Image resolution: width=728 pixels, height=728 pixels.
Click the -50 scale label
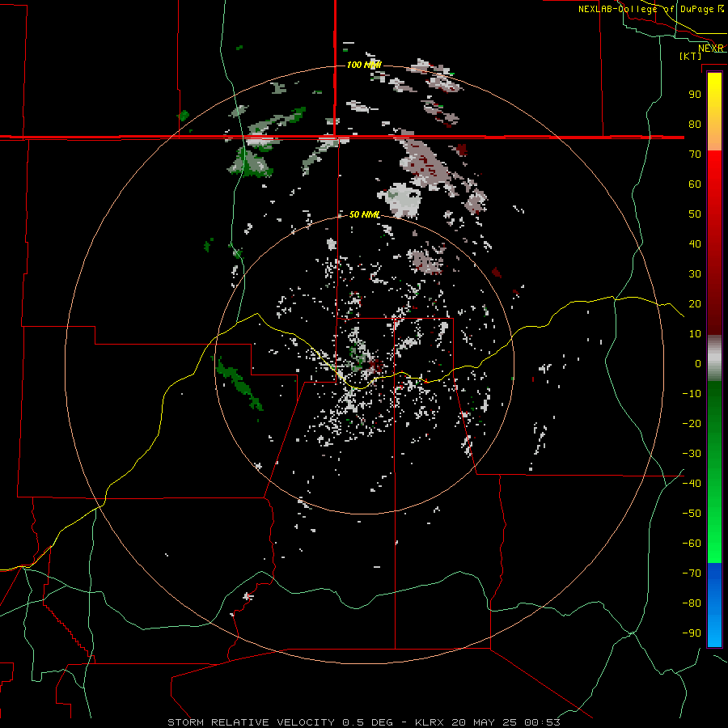(692, 514)
